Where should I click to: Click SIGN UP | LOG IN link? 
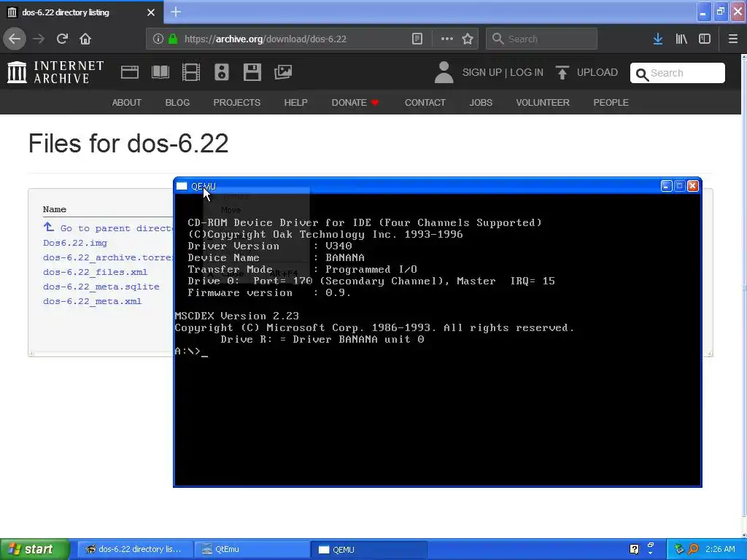tap(503, 72)
